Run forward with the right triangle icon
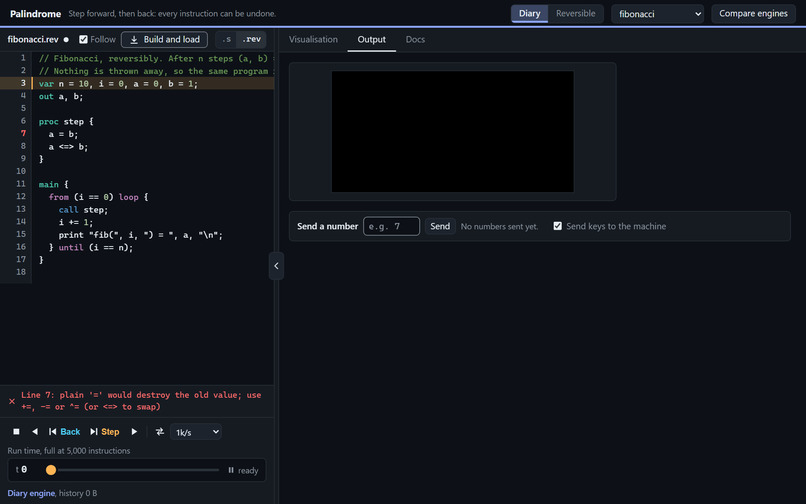The image size is (806, 504). [x=134, y=431]
